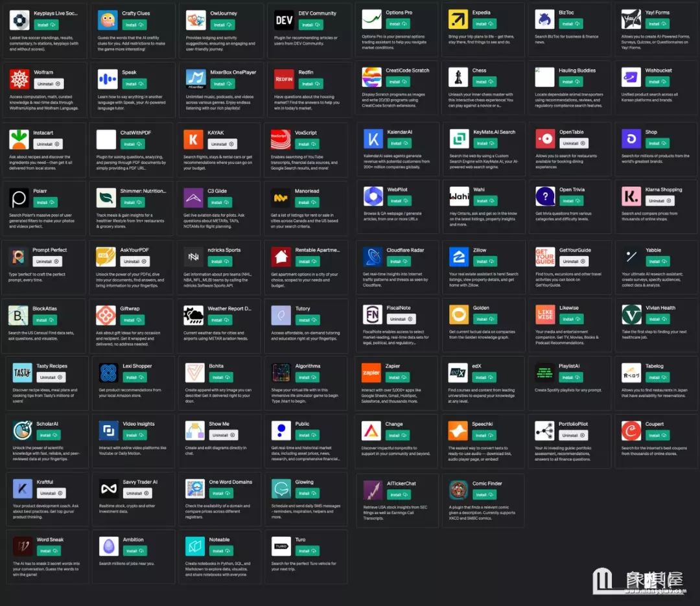Click the orange Zapier logo icon
700x606 pixels.
point(371,373)
